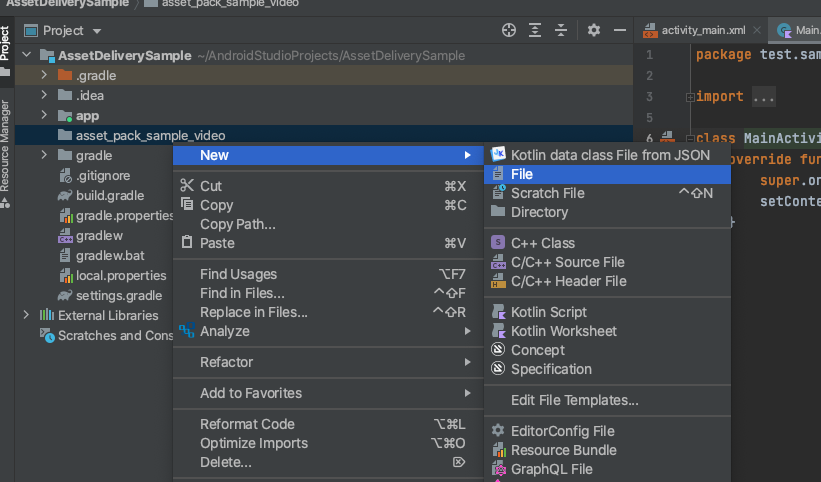Screen dimensions: 821x482
Task: Select the build.gradle file
Action: click(110, 196)
